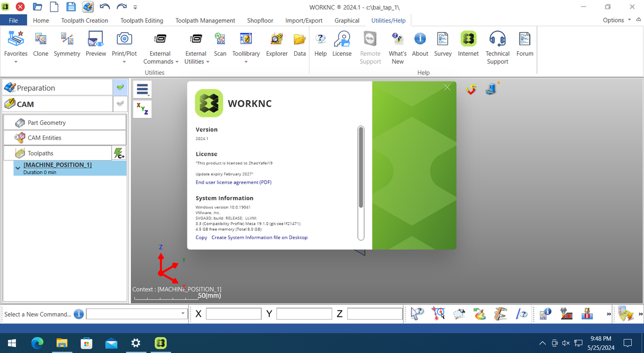Click the Copy link in About dialog

click(x=201, y=237)
